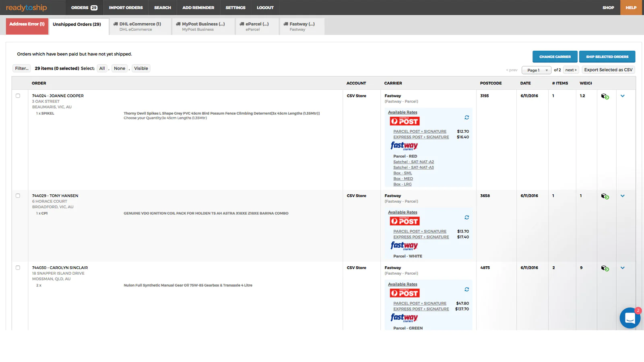Click the Change Carrier button
Image resolution: width=644 pixels, height=362 pixels.
(x=555, y=57)
